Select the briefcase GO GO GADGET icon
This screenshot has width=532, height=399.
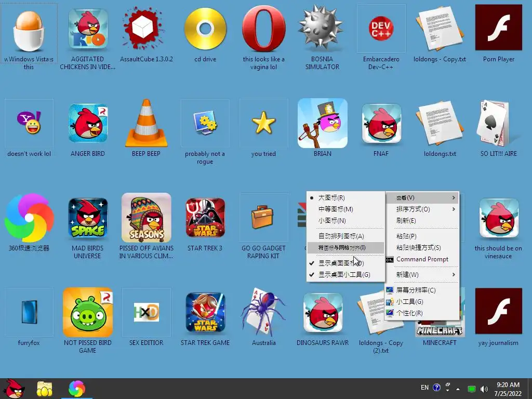tap(263, 218)
